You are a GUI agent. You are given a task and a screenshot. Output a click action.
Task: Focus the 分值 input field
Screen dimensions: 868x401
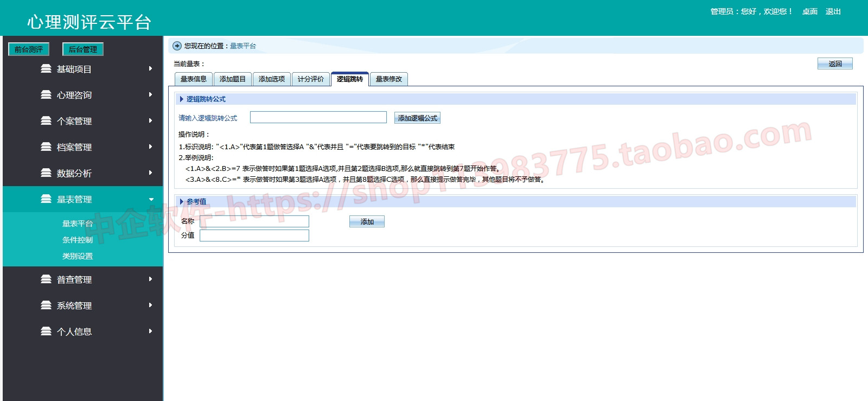click(254, 235)
